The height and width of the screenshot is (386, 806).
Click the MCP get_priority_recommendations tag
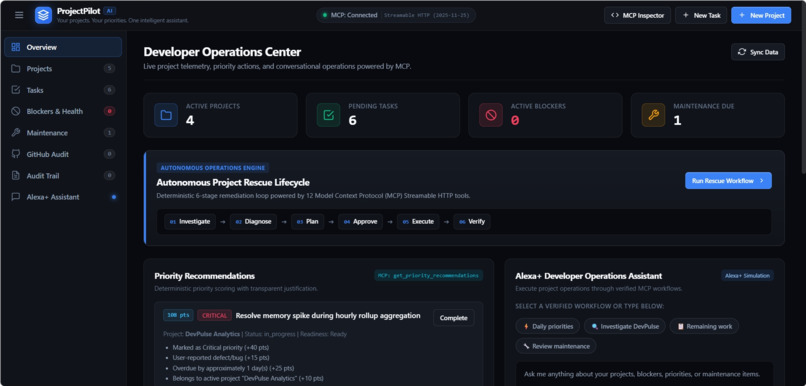(x=428, y=275)
